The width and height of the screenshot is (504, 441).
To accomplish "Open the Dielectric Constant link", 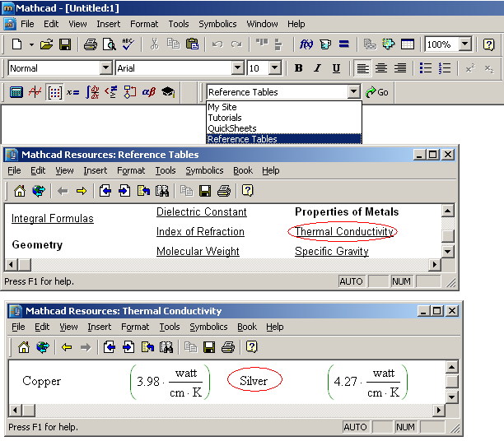I will click(x=202, y=212).
